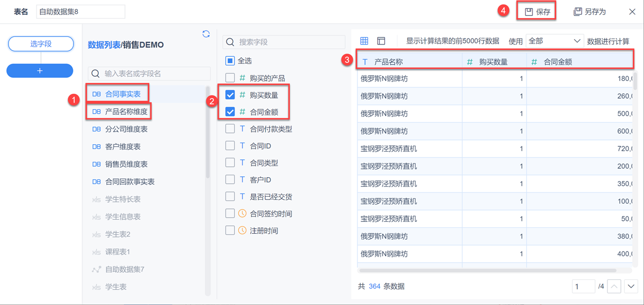644x305 pixels.
Task: Uncheck the 购买数量 field
Action: (230, 95)
